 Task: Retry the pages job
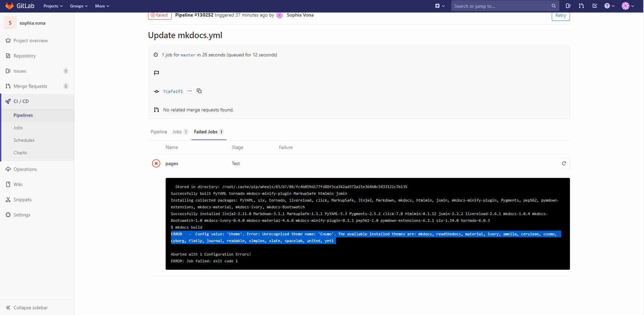(x=564, y=163)
